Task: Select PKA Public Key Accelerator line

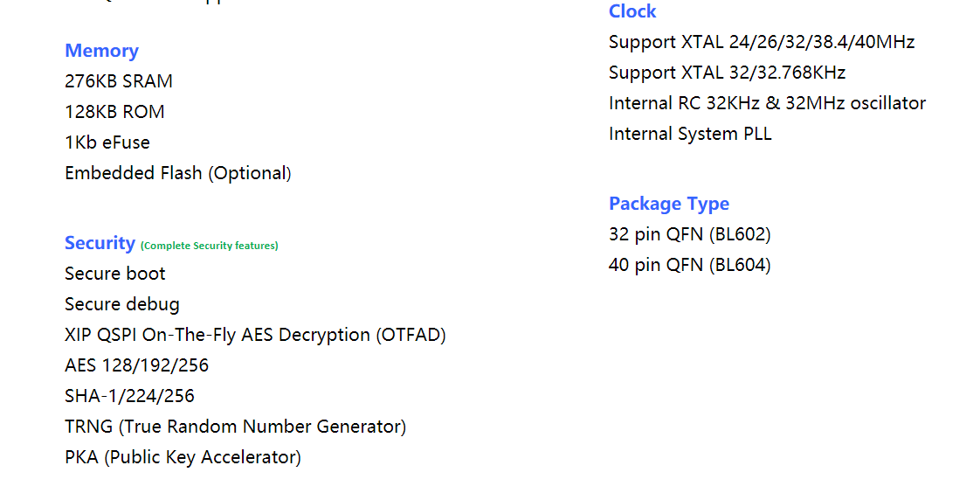Action: (183, 457)
